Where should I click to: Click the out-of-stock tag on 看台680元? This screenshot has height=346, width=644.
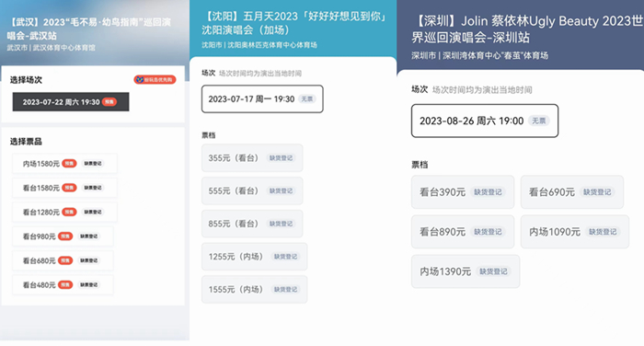point(88,260)
